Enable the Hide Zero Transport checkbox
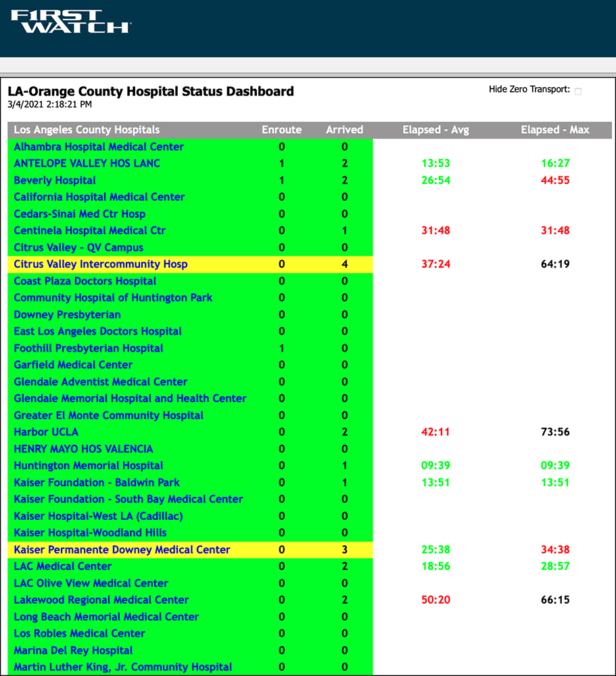This screenshot has width=616, height=676. [x=578, y=91]
